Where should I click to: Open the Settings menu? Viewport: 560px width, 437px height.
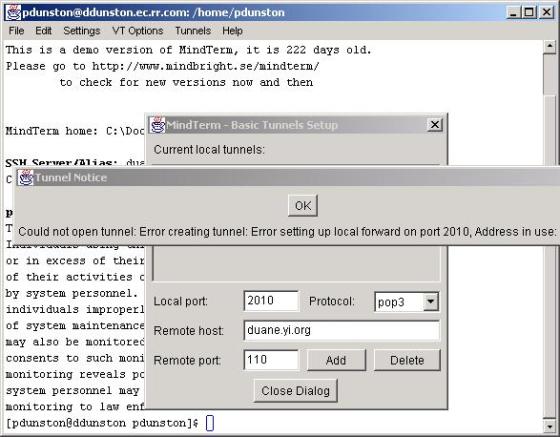82,31
